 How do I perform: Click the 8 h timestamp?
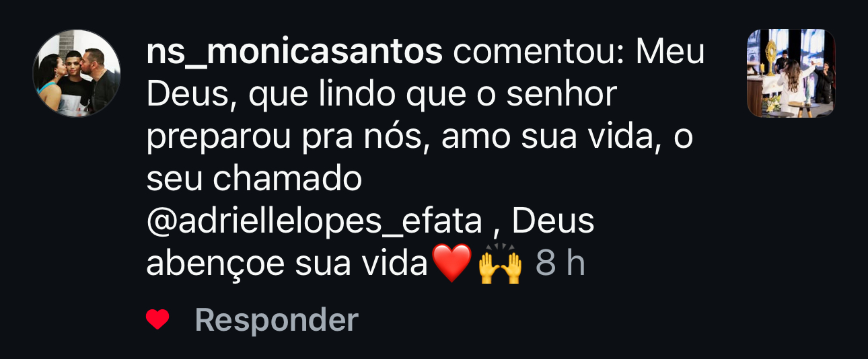tap(560, 264)
